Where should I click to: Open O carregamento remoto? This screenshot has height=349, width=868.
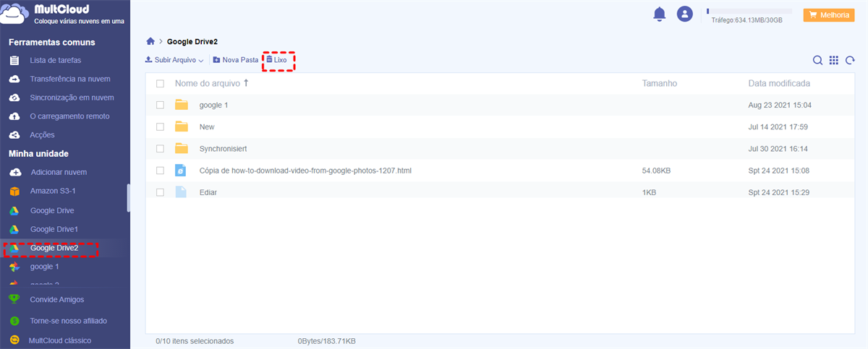(69, 116)
